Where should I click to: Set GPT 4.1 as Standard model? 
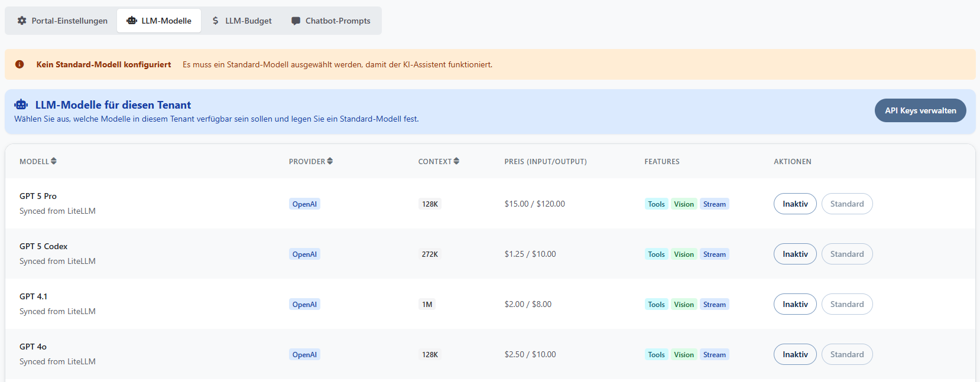point(847,304)
